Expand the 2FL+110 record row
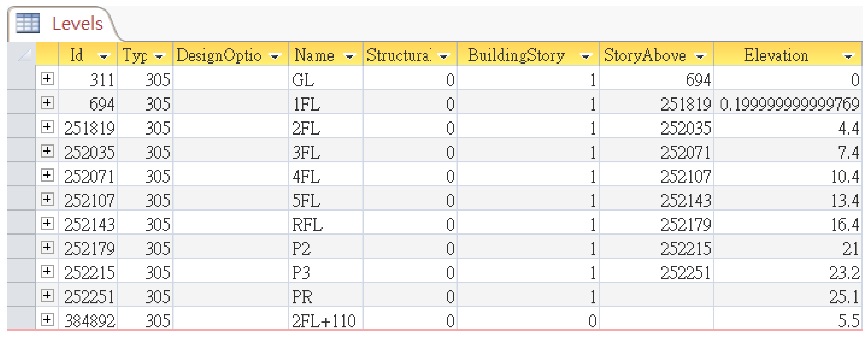Image resolution: width=868 pixels, height=338 pixels. coord(47,319)
